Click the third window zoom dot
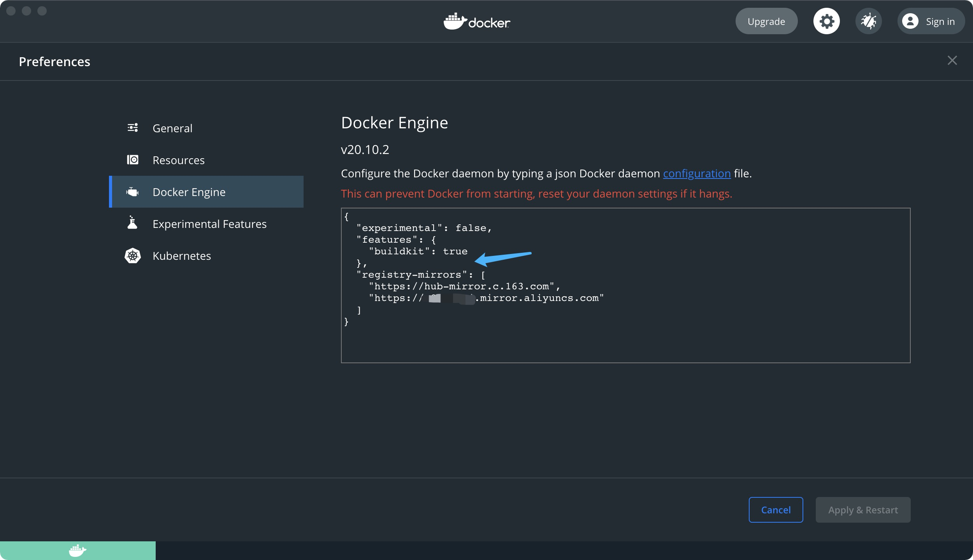This screenshot has height=560, width=973. point(42,11)
